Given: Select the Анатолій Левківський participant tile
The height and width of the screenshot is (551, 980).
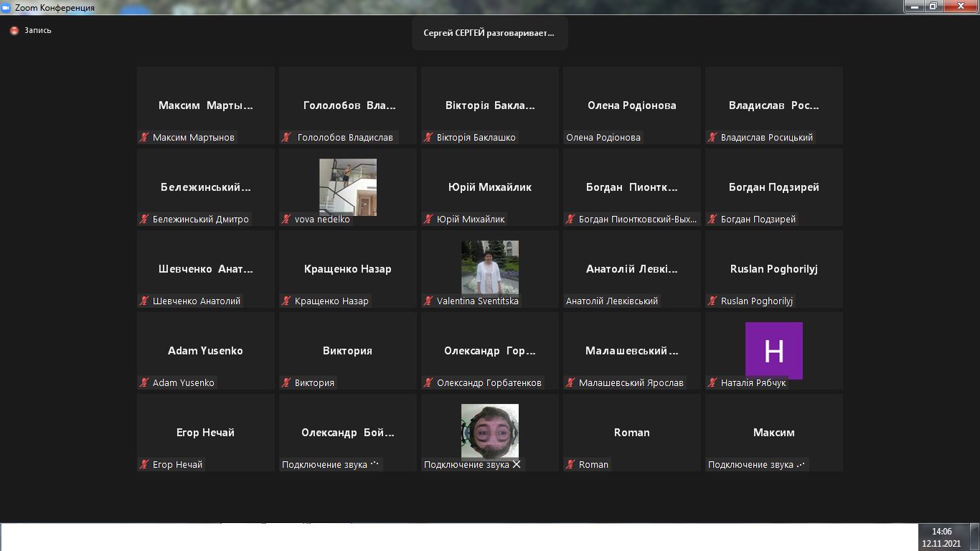Looking at the screenshot, I should click(x=631, y=269).
